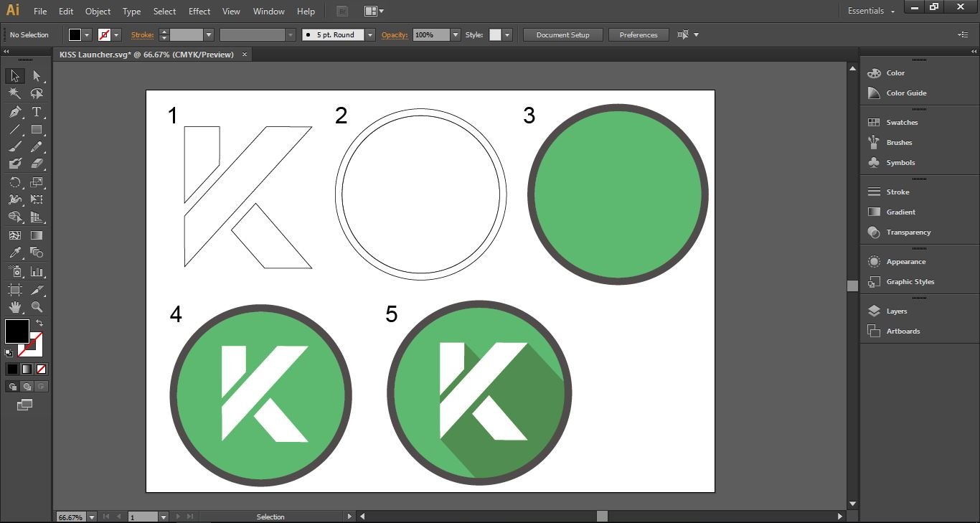
Task: Select the Eyedropper tool
Action: [x=15, y=253]
